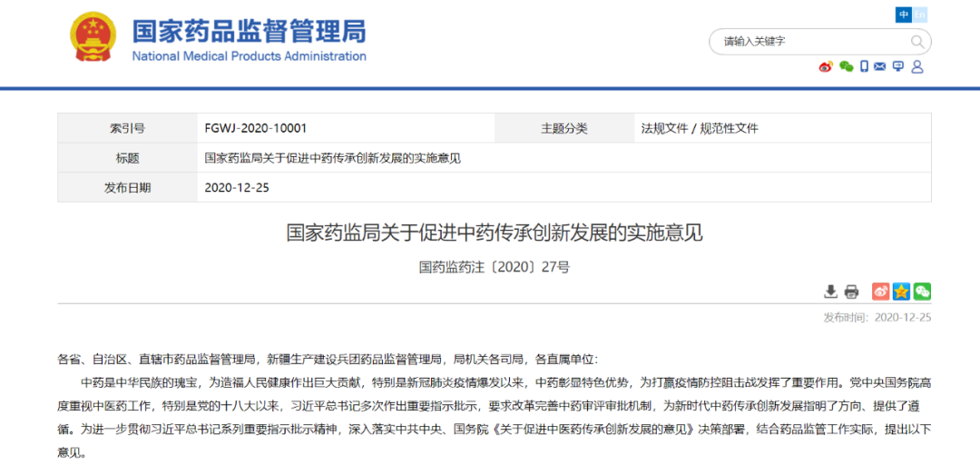
Task: Open the user profile login icon
Action: (916, 66)
